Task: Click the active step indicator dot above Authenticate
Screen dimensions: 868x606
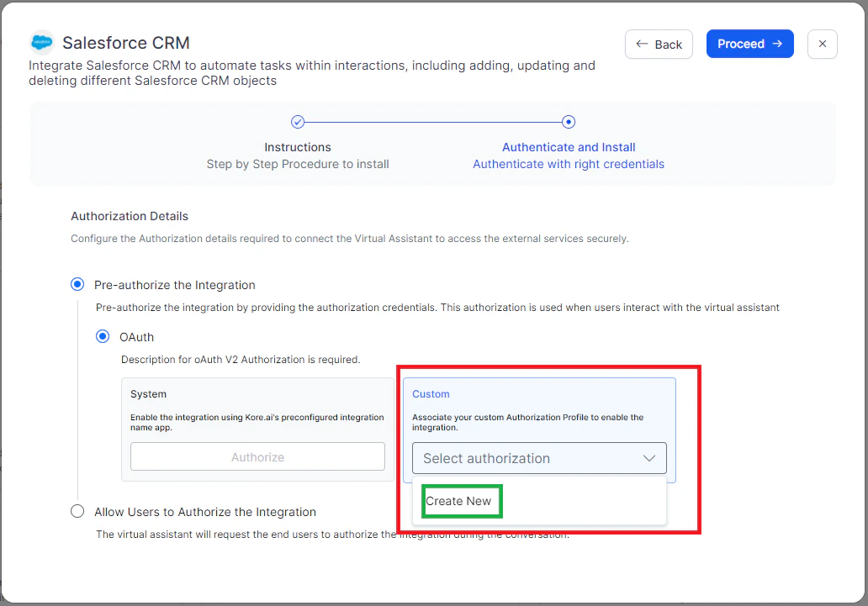Action: tap(569, 121)
